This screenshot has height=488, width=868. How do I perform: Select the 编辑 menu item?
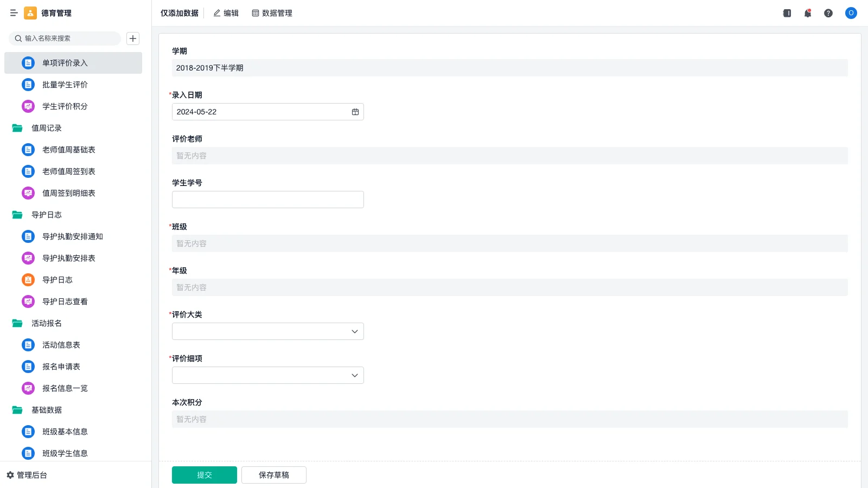coord(226,13)
